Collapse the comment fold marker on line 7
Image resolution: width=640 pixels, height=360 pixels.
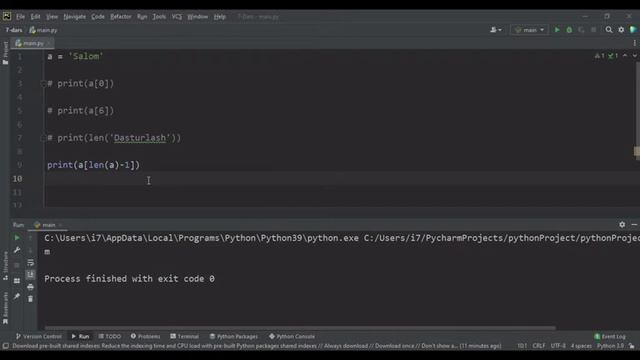[x=43, y=138]
